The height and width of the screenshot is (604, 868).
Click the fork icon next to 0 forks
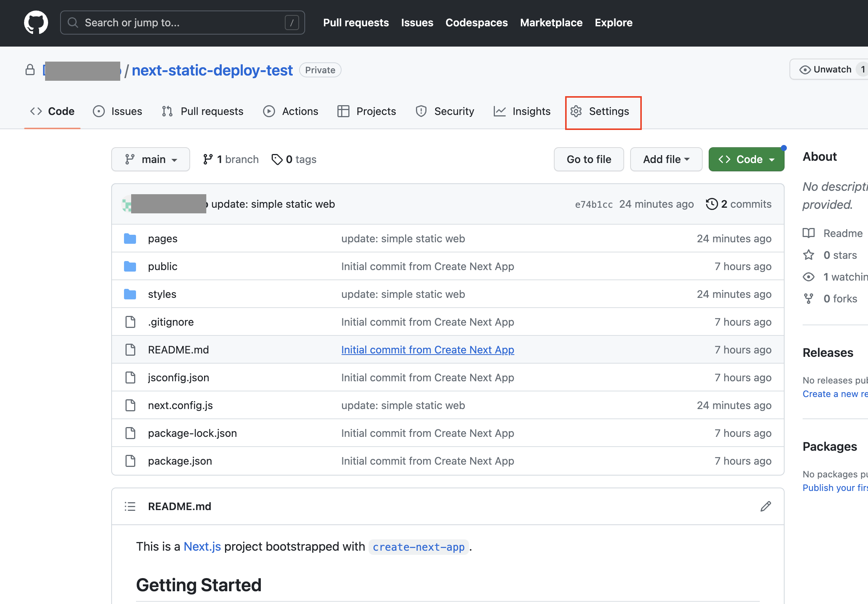click(x=809, y=299)
